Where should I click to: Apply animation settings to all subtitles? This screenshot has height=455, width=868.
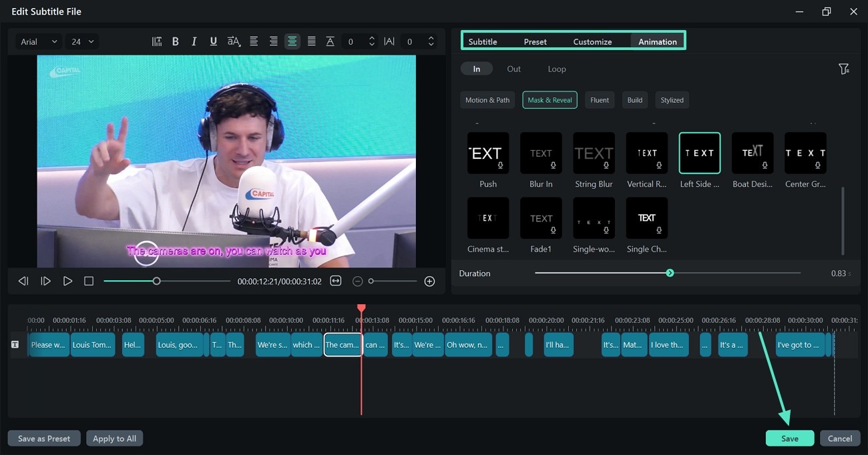[x=114, y=438]
